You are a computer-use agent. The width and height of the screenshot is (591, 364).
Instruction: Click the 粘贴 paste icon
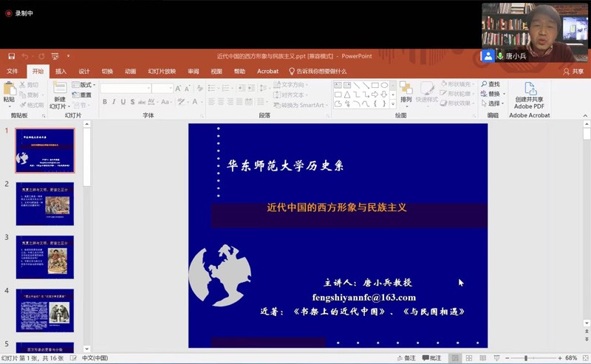click(x=9, y=89)
